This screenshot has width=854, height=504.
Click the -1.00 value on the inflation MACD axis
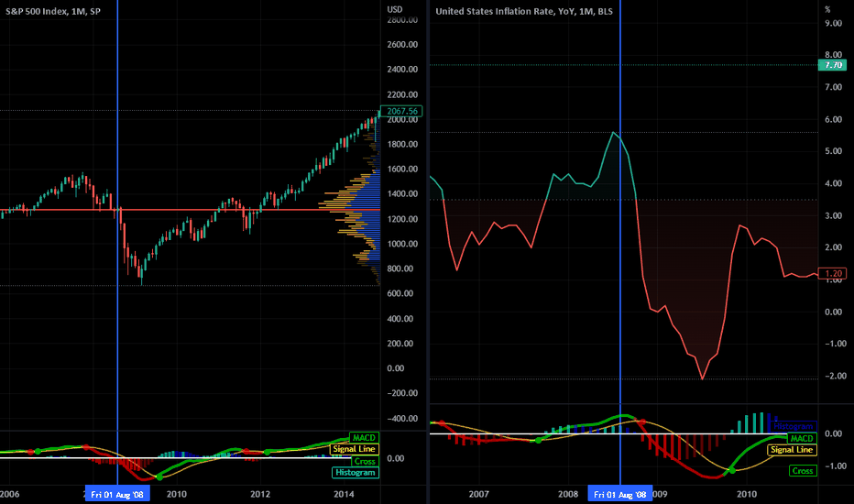(x=836, y=466)
